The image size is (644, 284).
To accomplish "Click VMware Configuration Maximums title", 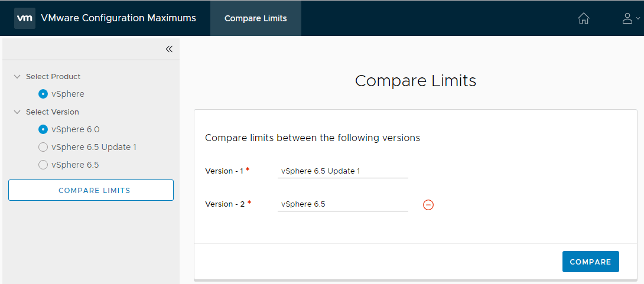I will (x=119, y=18).
